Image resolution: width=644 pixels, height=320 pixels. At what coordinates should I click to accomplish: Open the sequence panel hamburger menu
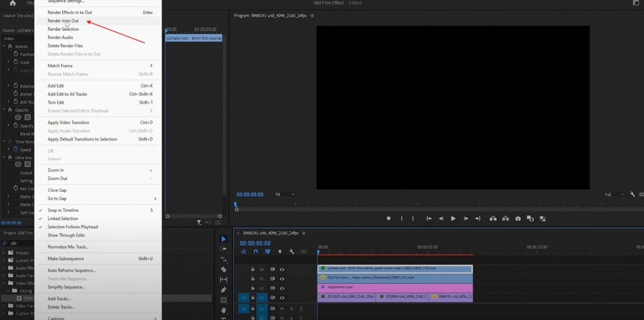pyautogui.click(x=304, y=233)
